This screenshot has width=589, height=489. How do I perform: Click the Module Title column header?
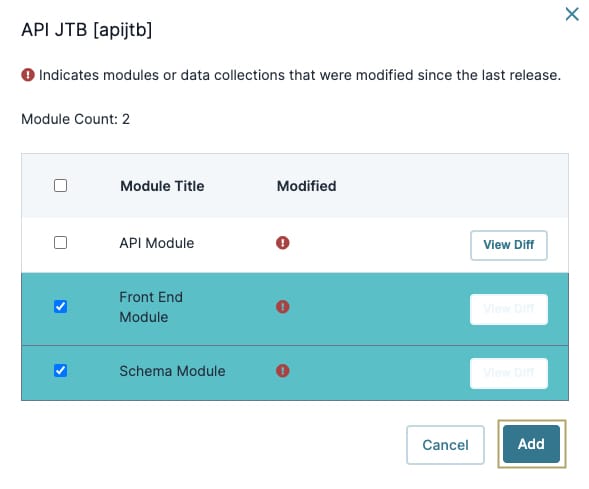click(162, 186)
